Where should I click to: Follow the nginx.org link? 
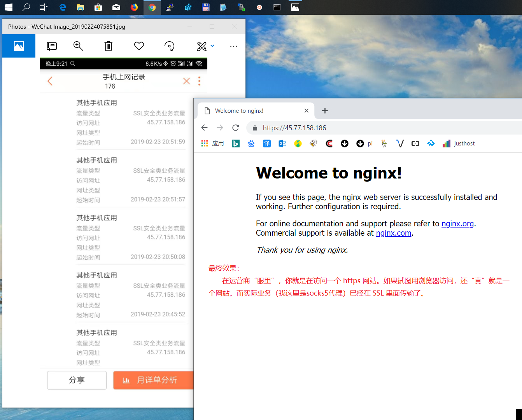coord(457,224)
